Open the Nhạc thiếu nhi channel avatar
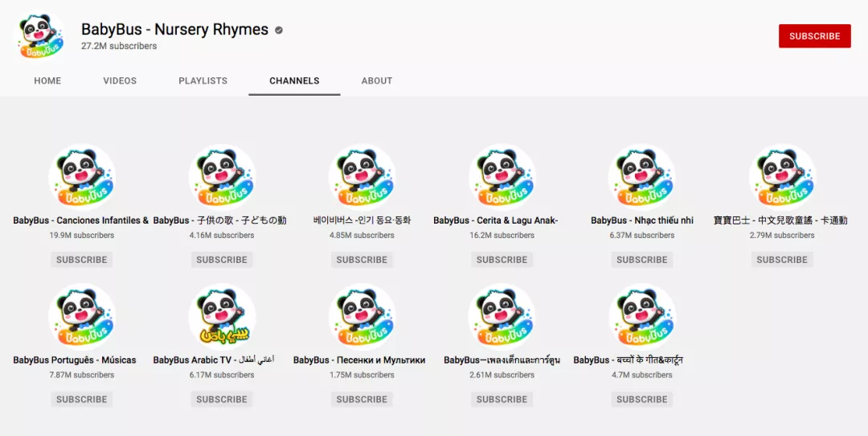This screenshot has width=868, height=436. 642,177
